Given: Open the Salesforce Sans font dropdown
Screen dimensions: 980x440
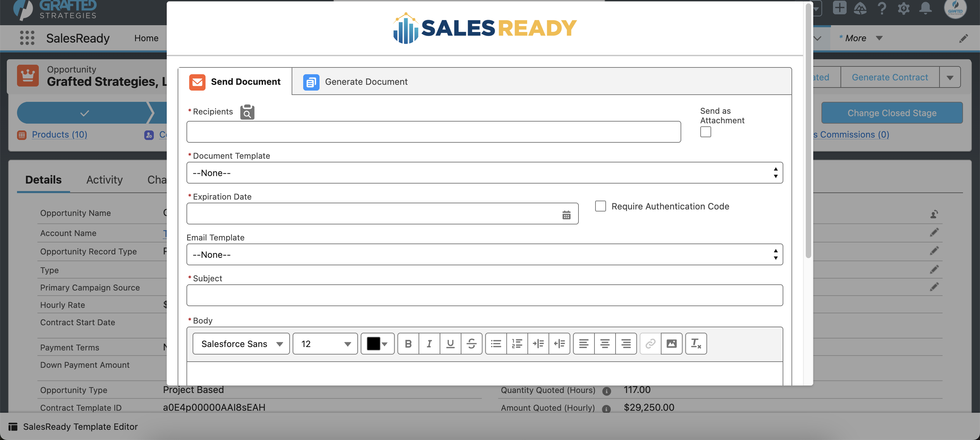Looking at the screenshot, I should [241, 344].
